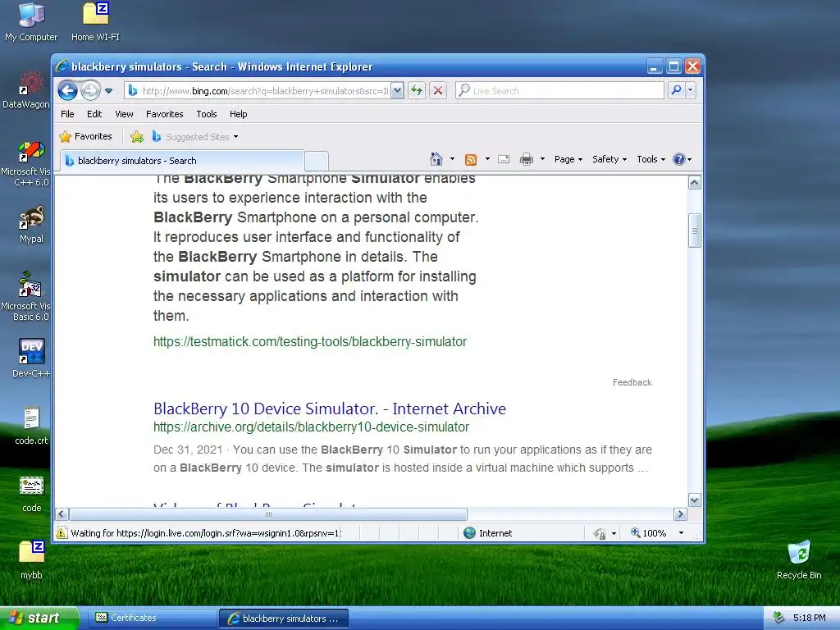Select the My Computer desktop icon
The image size is (840, 630).
31,22
